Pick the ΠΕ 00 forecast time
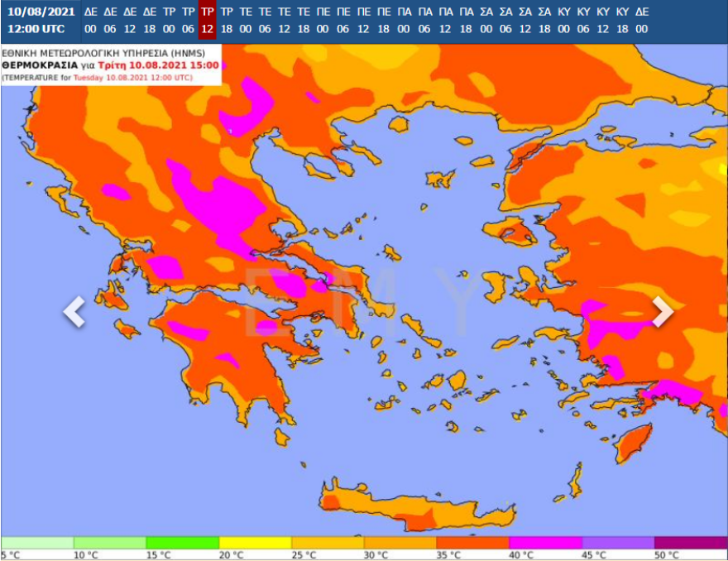This screenshot has height=561, width=728. pos(323,21)
